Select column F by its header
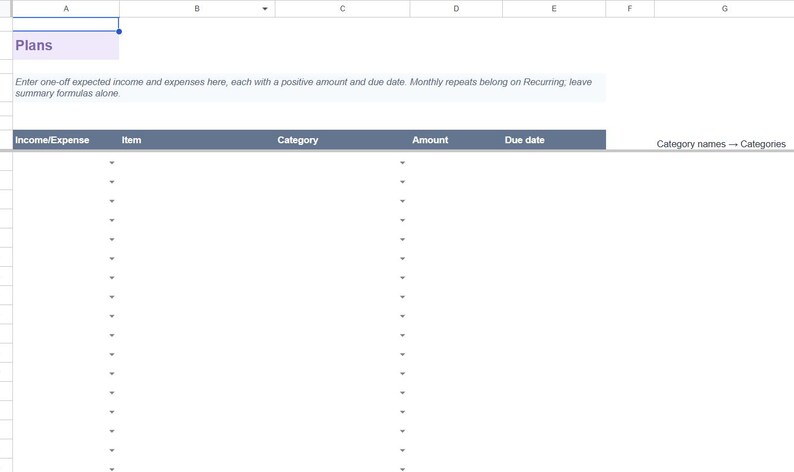 pos(629,9)
